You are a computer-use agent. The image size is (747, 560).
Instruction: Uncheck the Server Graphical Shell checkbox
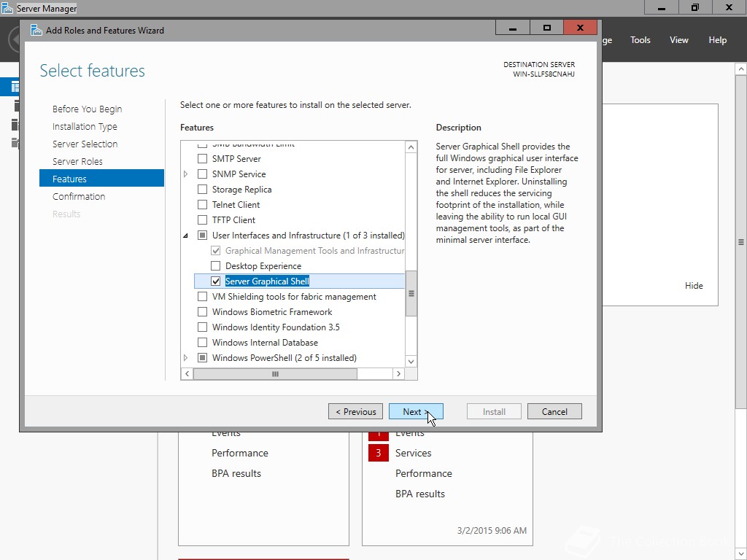click(x=216, y=281)
